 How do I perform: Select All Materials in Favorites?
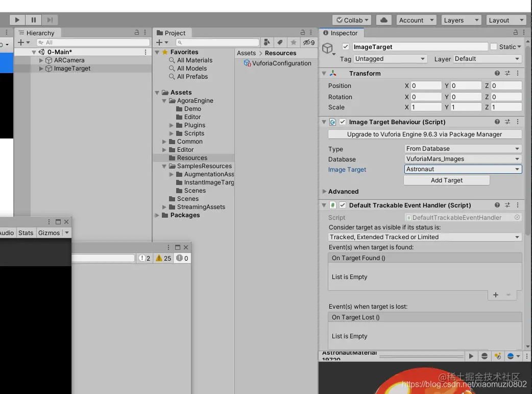tap(195, 60)
